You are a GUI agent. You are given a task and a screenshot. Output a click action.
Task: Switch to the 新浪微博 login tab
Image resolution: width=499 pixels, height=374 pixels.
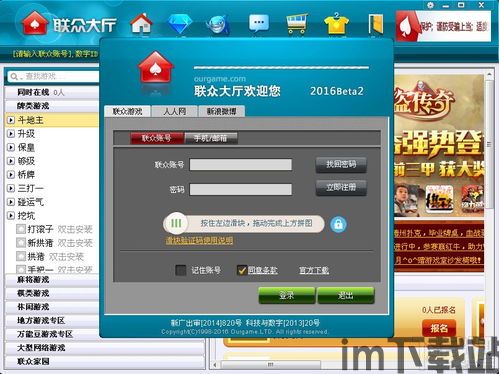222,111
